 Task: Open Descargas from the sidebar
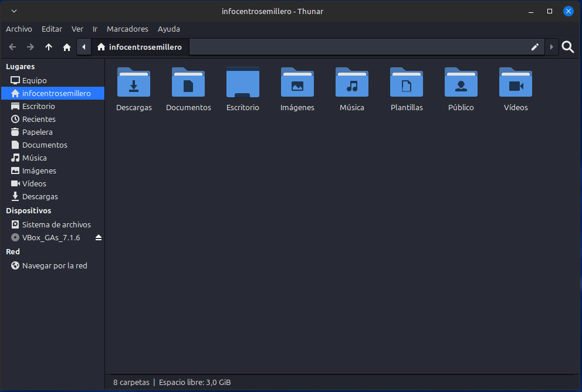pyautogui.click(x=53, y=196)
